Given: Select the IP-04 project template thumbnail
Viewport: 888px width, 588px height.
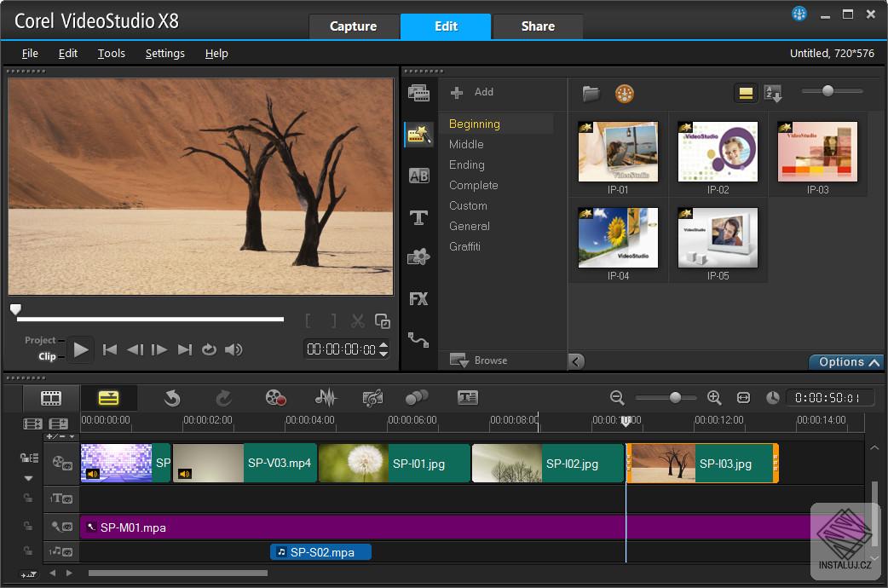Looking at the screenshot, I should (617, 239).
